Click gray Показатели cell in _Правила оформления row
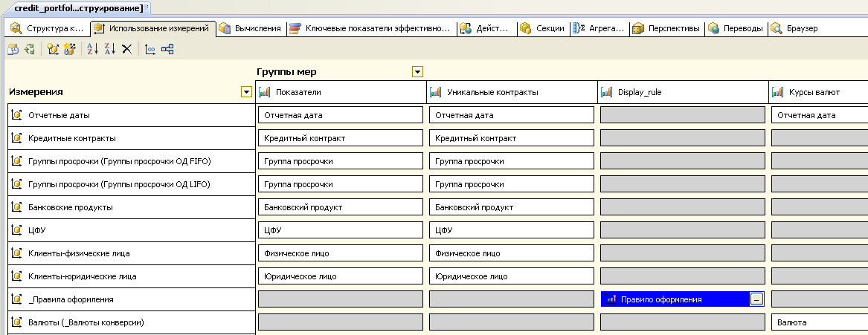This screenshot has width=868, height=335. [x=341, y=299]
